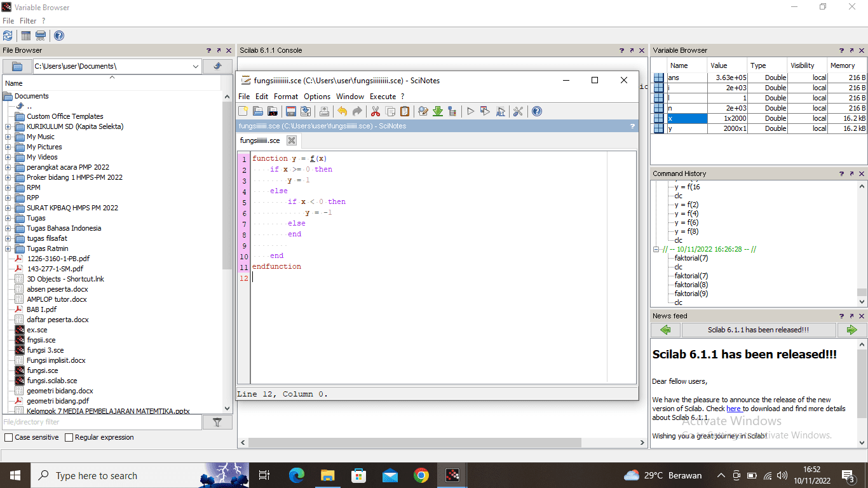Click the green down-arrow icon in SciNotes
Viewport: 868px width, 488px height.
point(438,111)
